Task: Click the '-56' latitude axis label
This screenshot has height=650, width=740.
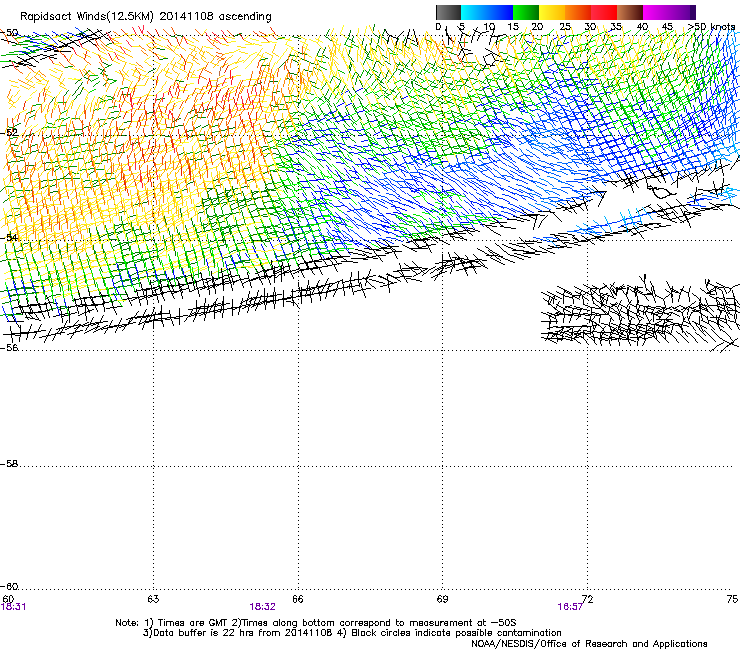Action: pyautogui.click(x=9, y=348)
